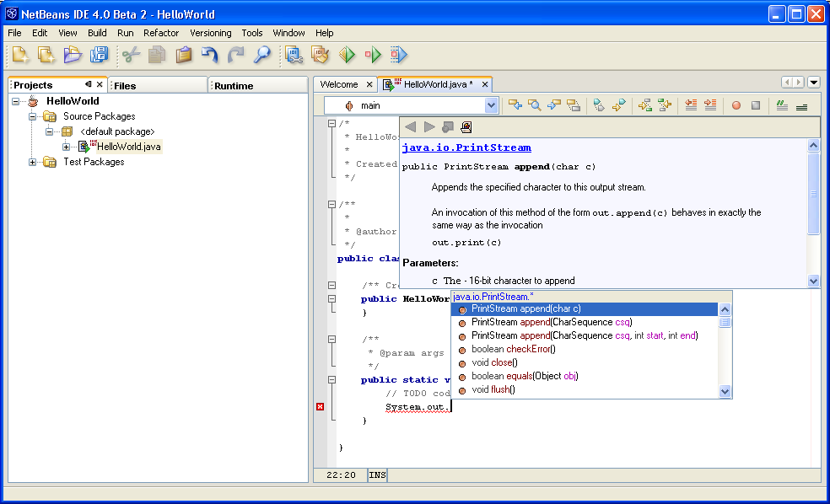Click the javadoc popup scrollbar down arrow
The height and width of the screenshot is (504, 830).
coord(814,281)
